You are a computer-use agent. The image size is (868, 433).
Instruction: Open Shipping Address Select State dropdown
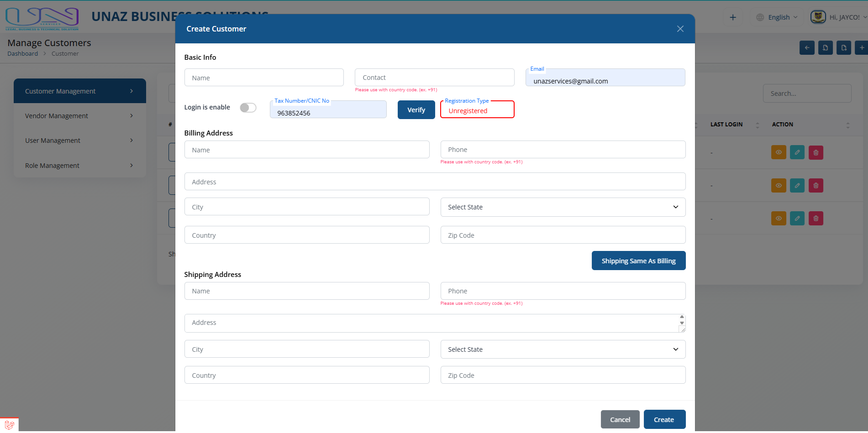click(x=563, y=350)
